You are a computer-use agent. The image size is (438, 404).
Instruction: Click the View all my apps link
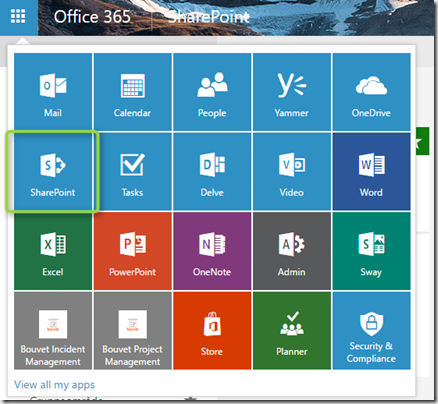(x=54, y=385)
